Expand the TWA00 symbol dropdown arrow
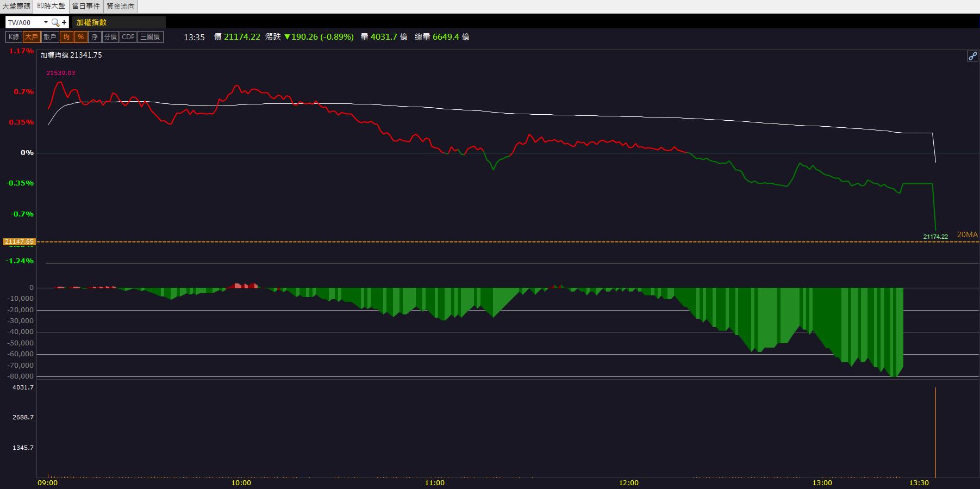 [x=46, y=22]
